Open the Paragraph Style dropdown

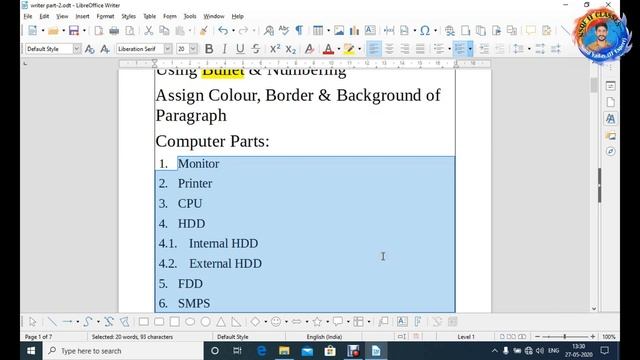tap(77, 49)
